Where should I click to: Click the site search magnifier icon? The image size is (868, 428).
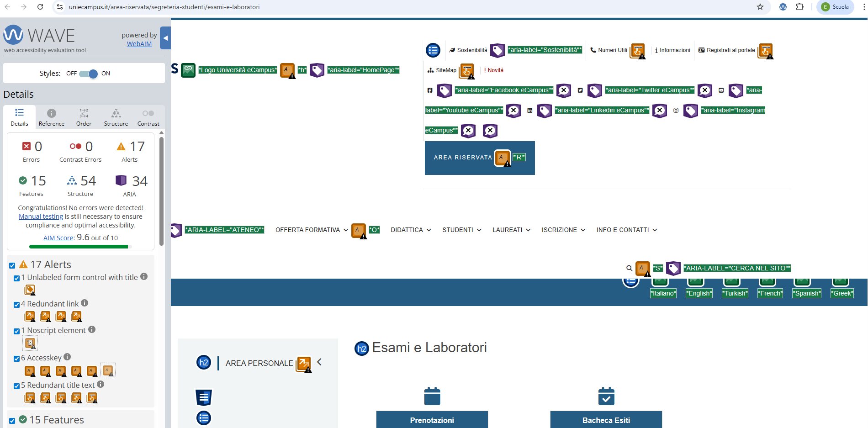[x=629, y=269]
